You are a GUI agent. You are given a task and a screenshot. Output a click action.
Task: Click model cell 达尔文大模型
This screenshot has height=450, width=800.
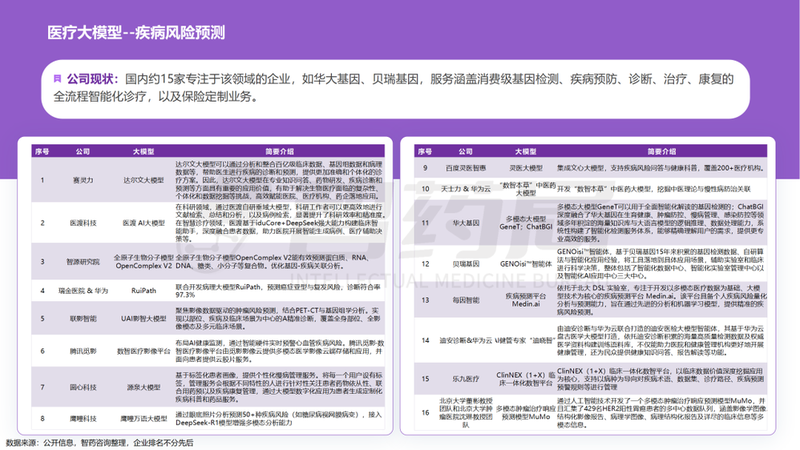(143, 180)
